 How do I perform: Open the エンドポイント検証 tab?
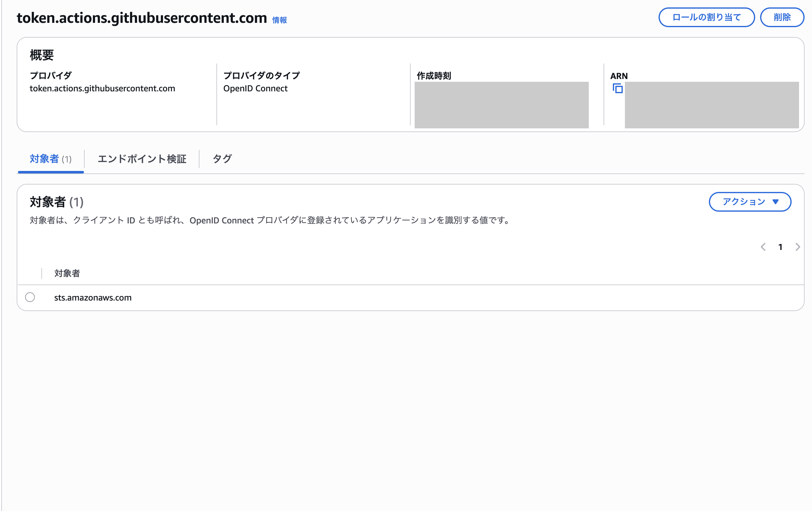coord(142,159)
